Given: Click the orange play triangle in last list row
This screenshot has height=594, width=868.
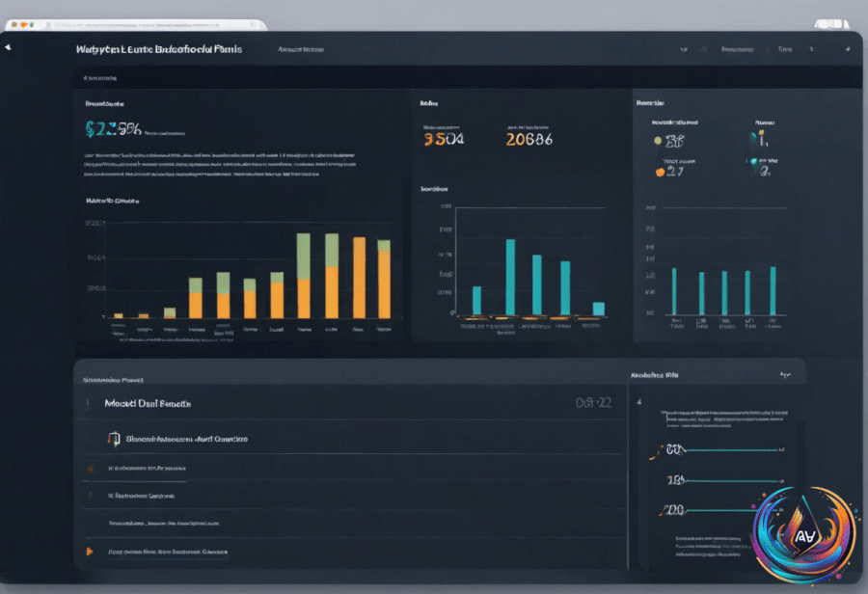Looking at the screenshot, I should pos(90,552).
